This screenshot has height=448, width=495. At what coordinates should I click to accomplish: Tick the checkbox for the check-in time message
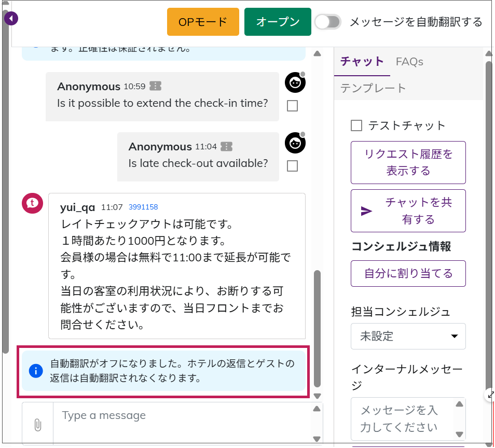[x=292, y=106]
